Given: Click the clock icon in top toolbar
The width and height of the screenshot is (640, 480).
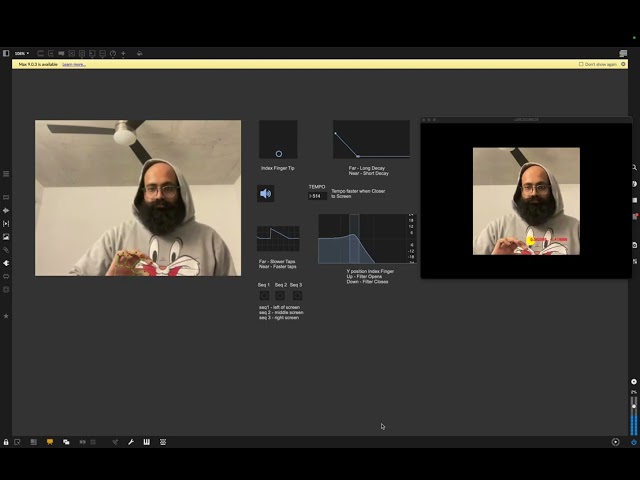Looking at the screenshot, I should click(x=113, y=53).
